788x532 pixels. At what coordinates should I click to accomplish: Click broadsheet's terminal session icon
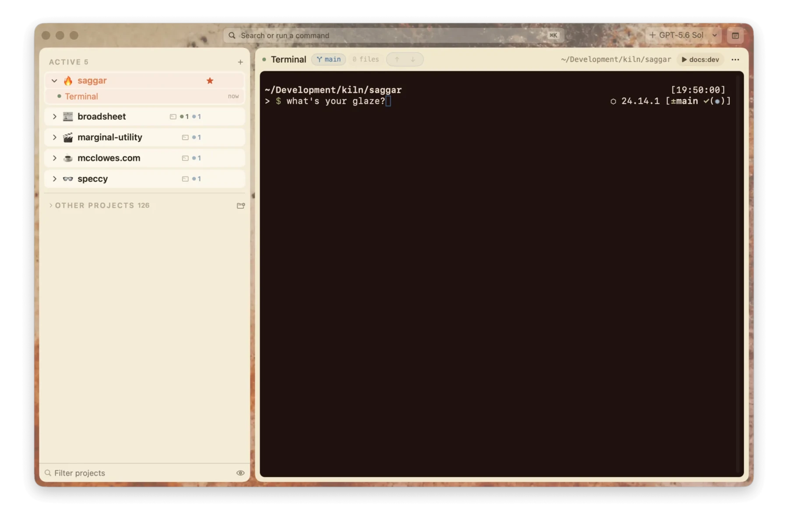173,116
